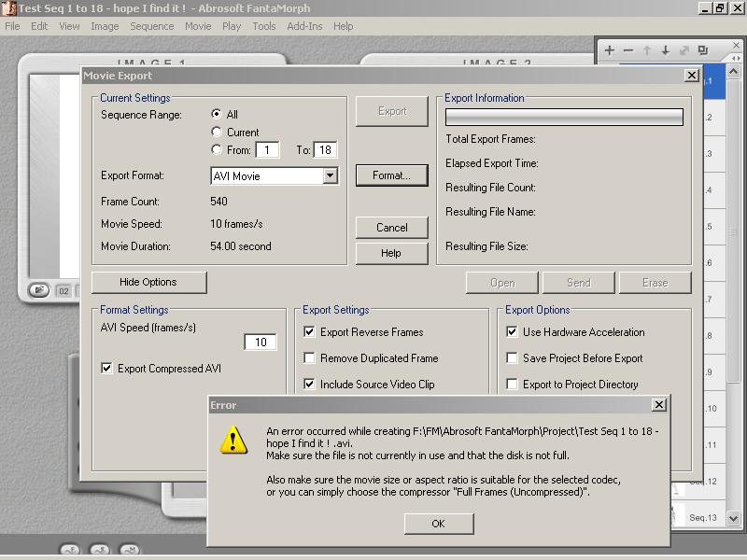Close the Error dialog with its X
This screenshot has width=747, height=560.
(658, 405)
